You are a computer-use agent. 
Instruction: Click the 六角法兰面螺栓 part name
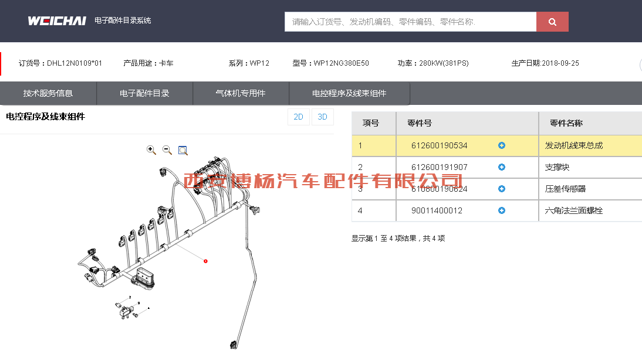pyautogui.click(x=573, y=210)
